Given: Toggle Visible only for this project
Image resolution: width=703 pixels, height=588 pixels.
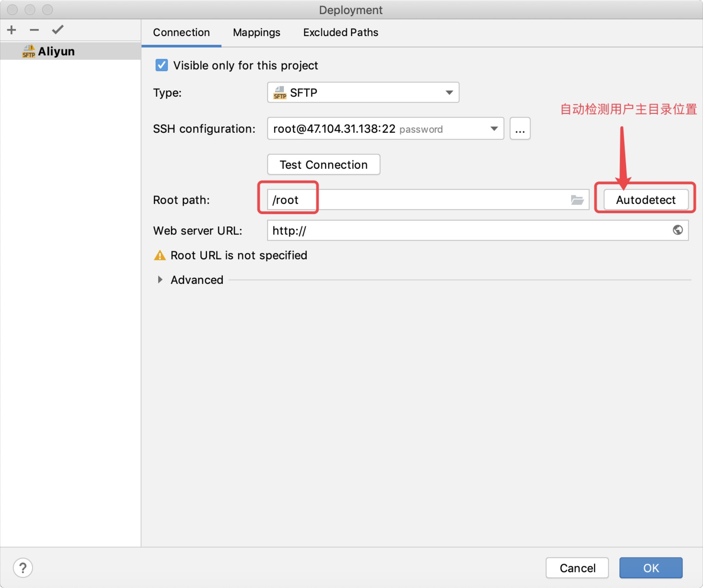Looking at the screenshot, I should pos(162,65).
